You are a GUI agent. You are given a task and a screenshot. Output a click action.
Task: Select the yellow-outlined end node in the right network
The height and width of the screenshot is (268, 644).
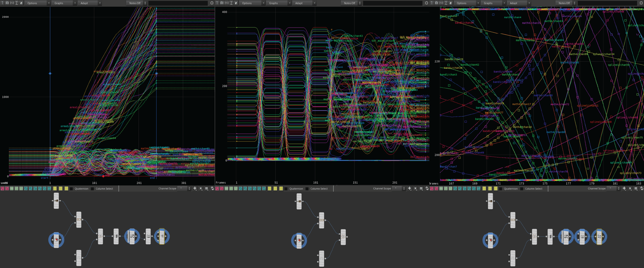click(x=599, y=237)
